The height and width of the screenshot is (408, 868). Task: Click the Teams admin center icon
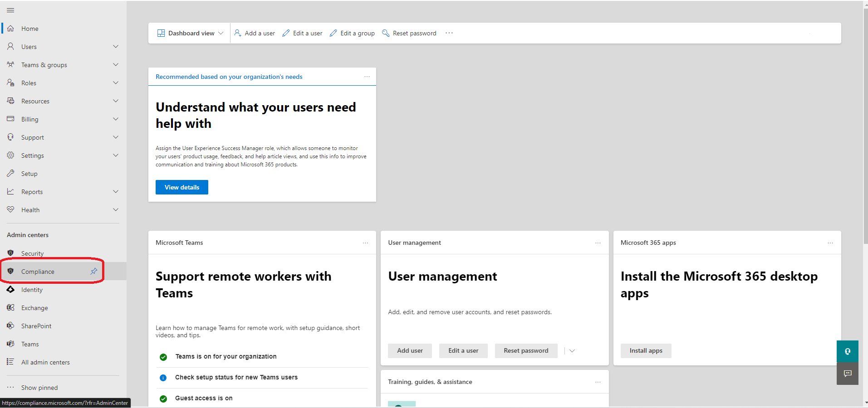point(10,344)
